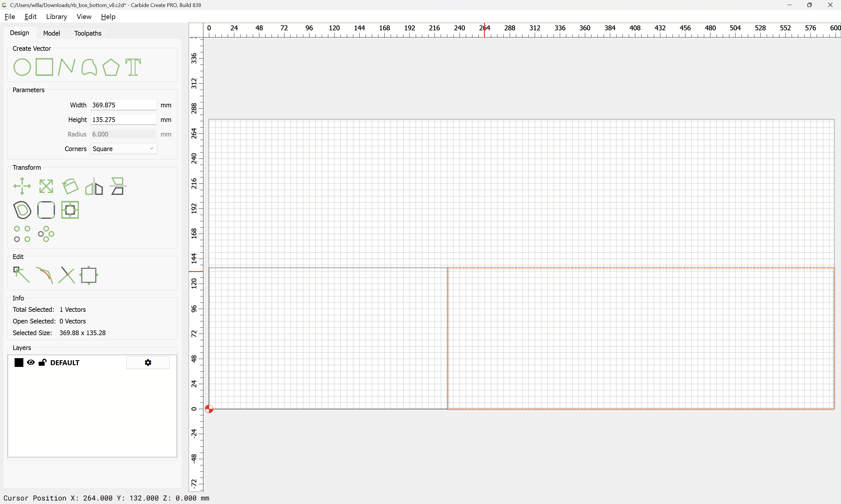
Task: Switch to the Model tab
Action: 51,33
